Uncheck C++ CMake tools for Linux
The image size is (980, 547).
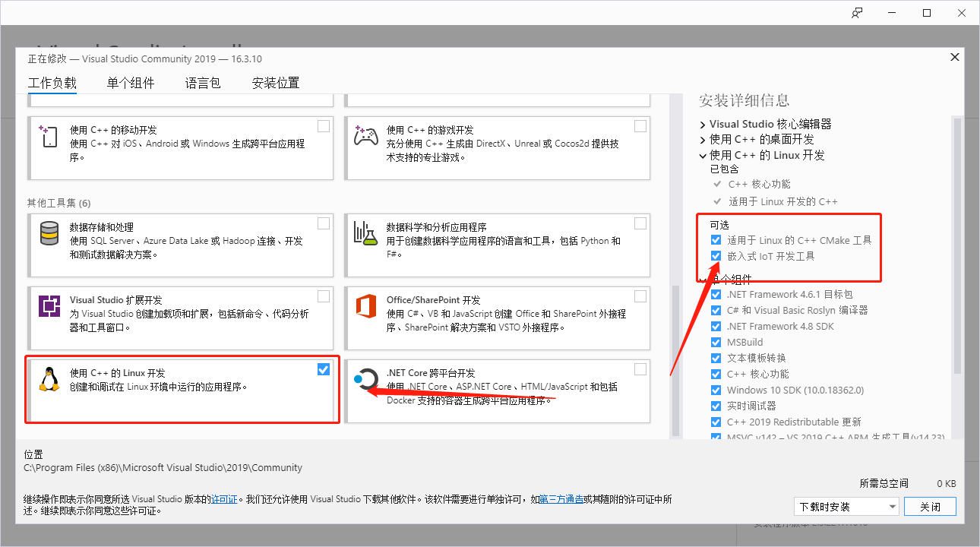(x=716, y=240)
